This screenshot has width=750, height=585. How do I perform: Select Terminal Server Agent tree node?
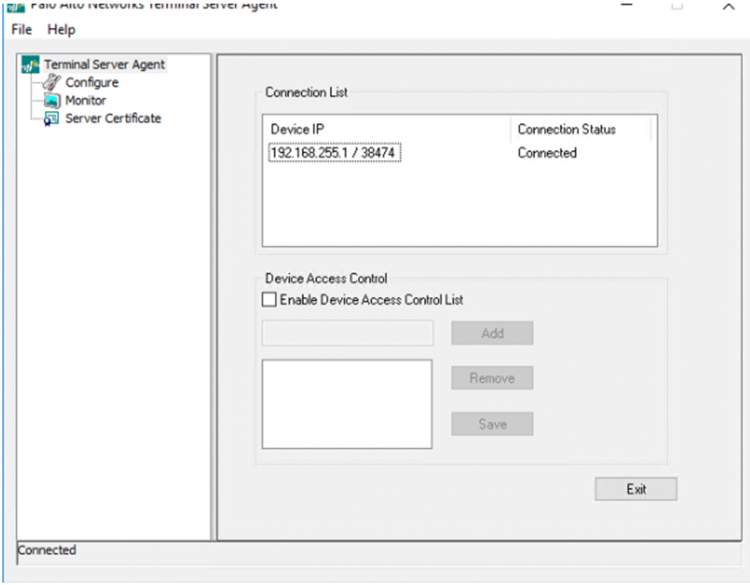coord(104,65)
